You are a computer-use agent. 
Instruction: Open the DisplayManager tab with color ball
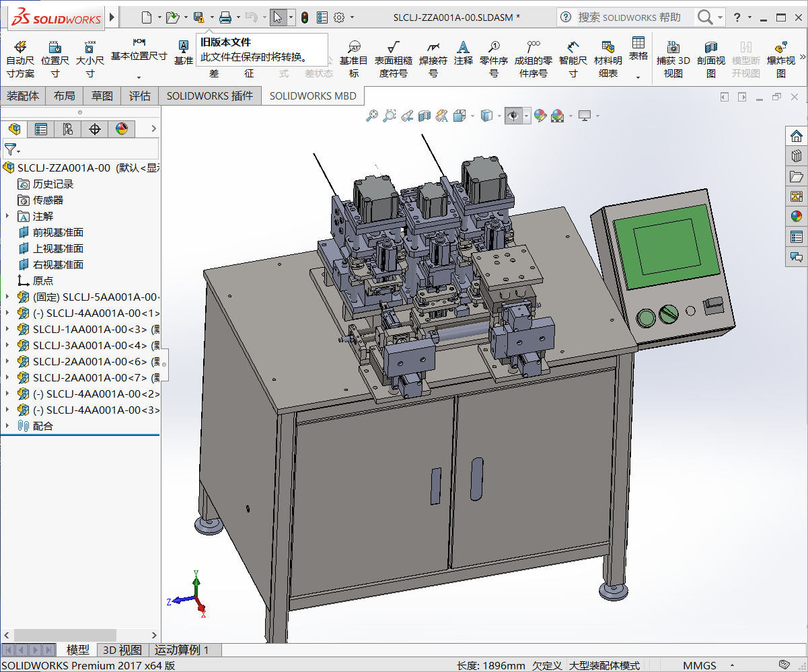tap(122, 128)
